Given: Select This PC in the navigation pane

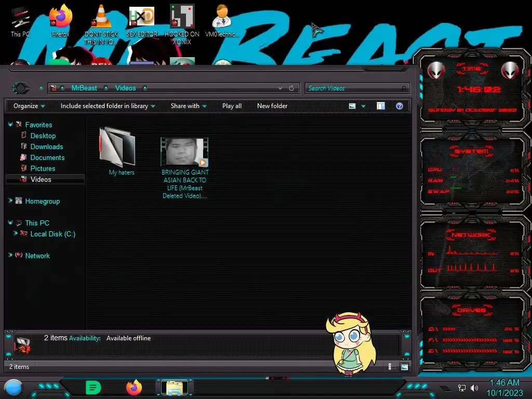Looking at the screenshot, I should pyautogui.click(x=37, y=223).
